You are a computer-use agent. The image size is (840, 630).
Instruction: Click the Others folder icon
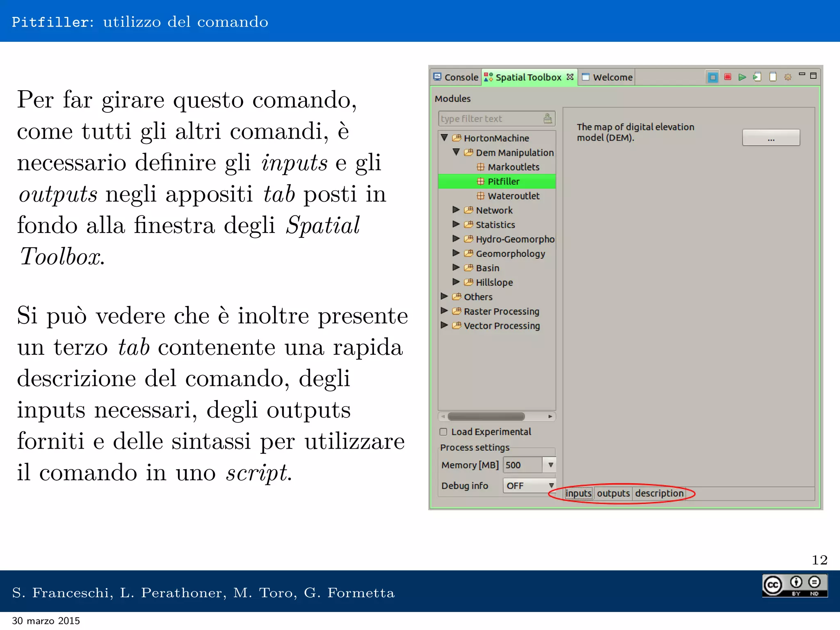point(457,297)
